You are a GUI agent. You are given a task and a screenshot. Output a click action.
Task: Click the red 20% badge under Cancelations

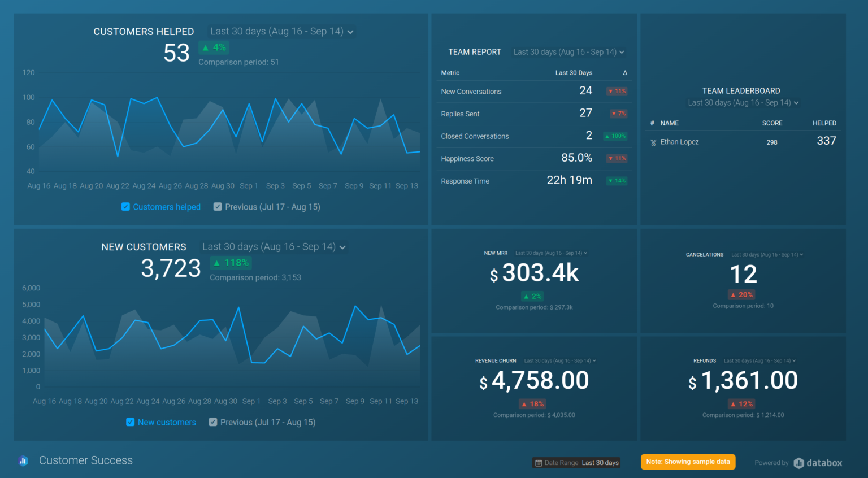click(x=741, y=294)
